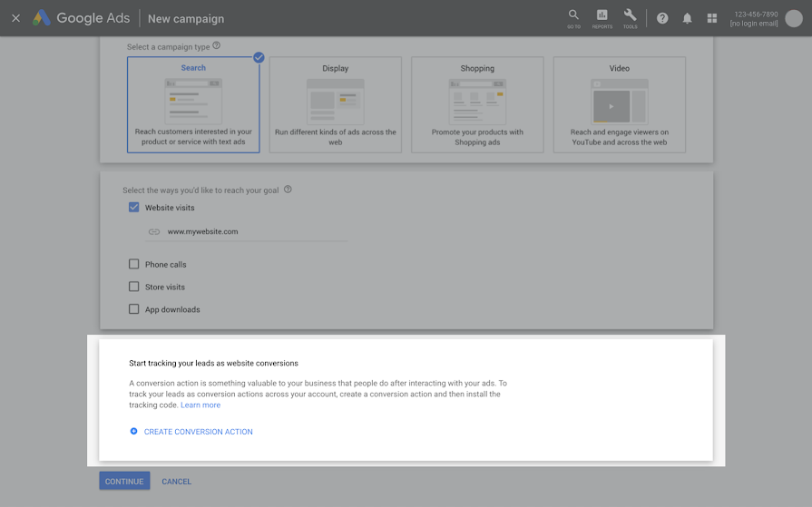Check the Store visits option
The width and height of the screenshot is (812, 507).
tap(134, 287)
